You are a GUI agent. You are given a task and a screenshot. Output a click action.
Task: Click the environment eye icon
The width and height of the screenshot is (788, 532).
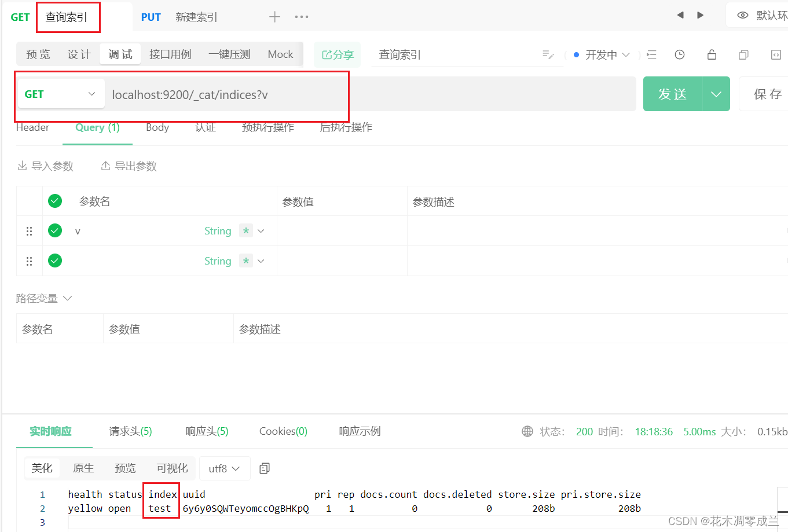point(743,16)
